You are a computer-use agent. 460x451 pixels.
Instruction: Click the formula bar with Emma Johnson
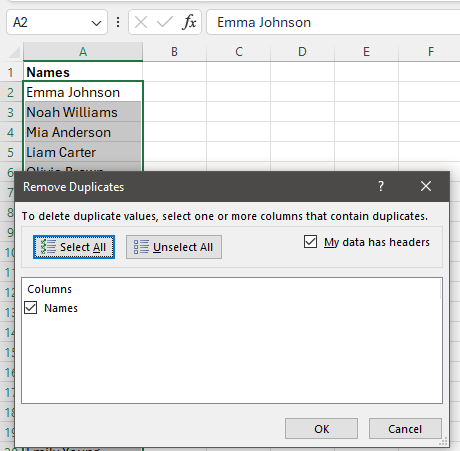(333, 22)
